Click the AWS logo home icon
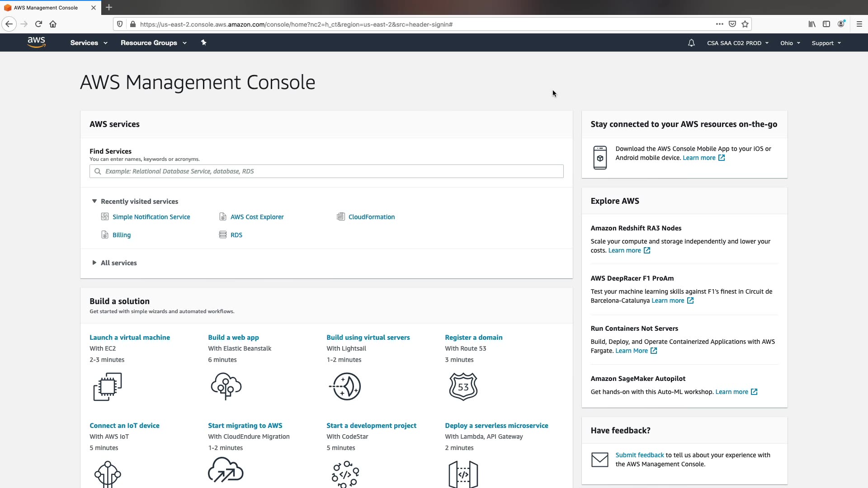Image resolution: width=868 pixels, height=488 pixels. 36,42
